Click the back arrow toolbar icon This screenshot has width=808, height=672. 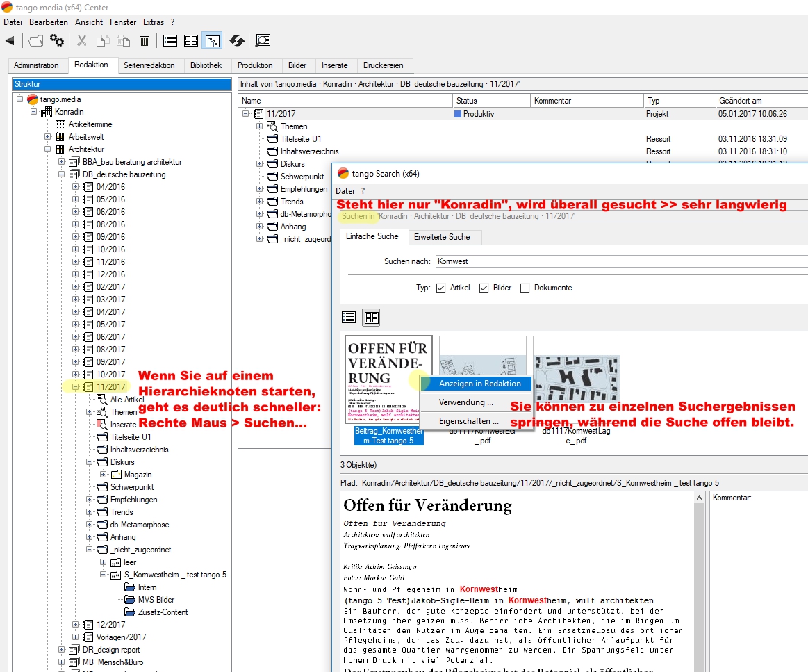pyautogui.click(x=10, y=41)
